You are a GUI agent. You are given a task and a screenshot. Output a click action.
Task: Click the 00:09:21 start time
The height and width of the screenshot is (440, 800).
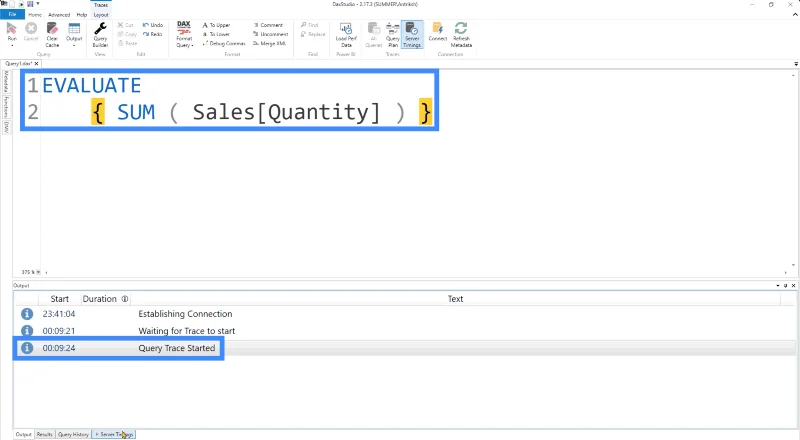pyautogui.click(x=59, y=331)
